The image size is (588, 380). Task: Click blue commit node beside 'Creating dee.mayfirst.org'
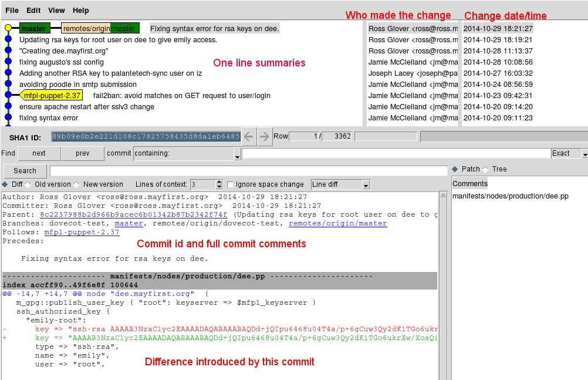pos(8,51)
